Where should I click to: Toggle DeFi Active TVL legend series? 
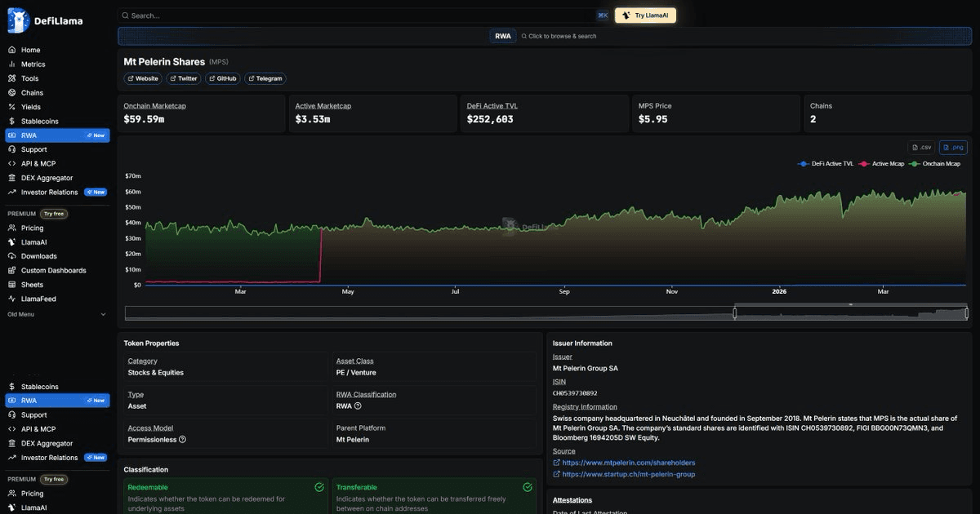pos(826,164)
